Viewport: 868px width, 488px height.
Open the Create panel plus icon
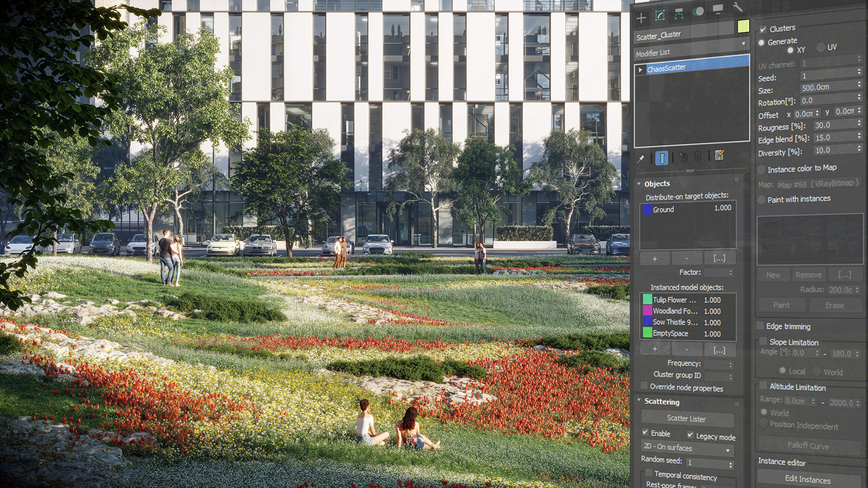pos(641,18)
